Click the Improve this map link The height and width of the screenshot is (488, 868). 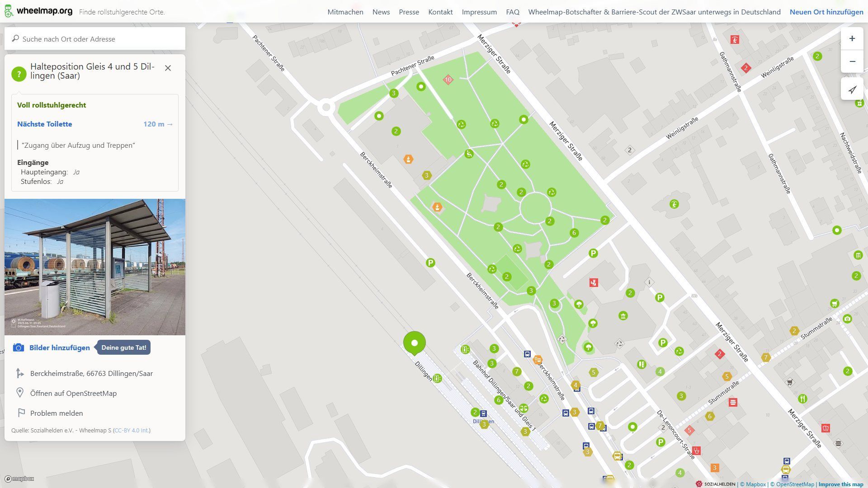(840, 484)
